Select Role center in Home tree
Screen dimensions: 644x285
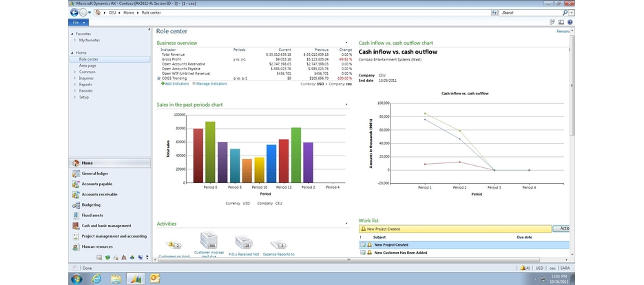pyautogui.click(x=110, y=59)
